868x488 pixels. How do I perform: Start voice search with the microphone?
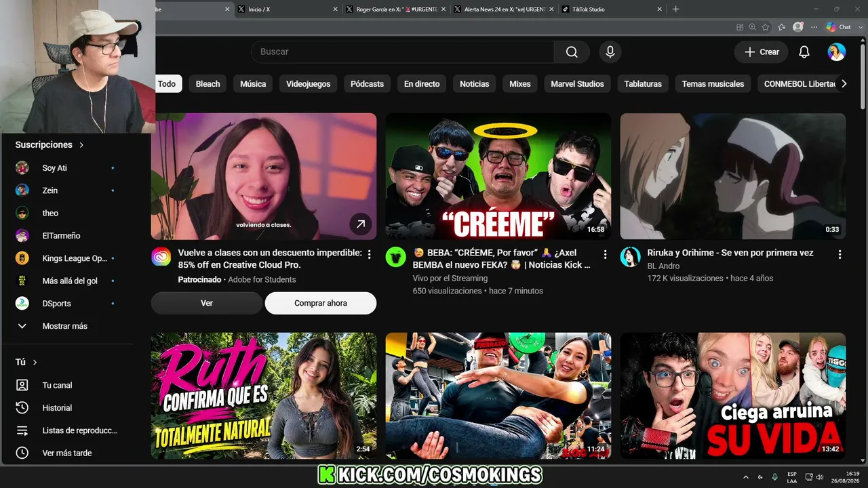pos(610,52)
